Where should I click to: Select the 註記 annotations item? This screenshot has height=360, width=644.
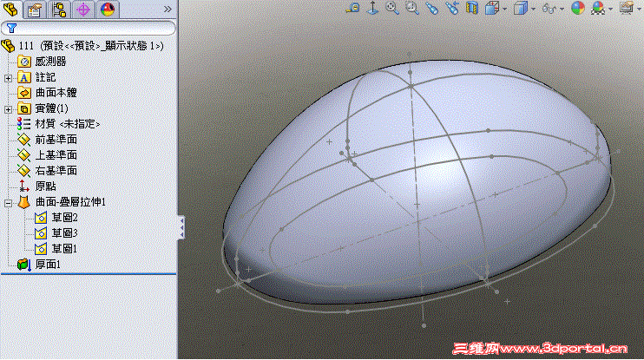(x=36, y=77)
